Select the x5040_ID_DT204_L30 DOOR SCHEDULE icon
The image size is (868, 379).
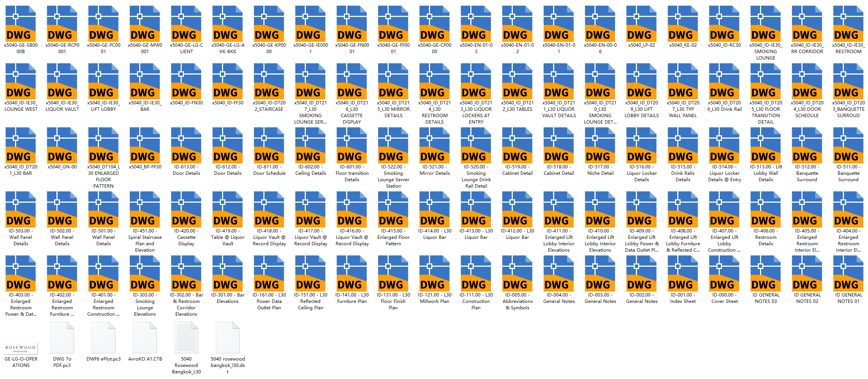pos(807,81)
